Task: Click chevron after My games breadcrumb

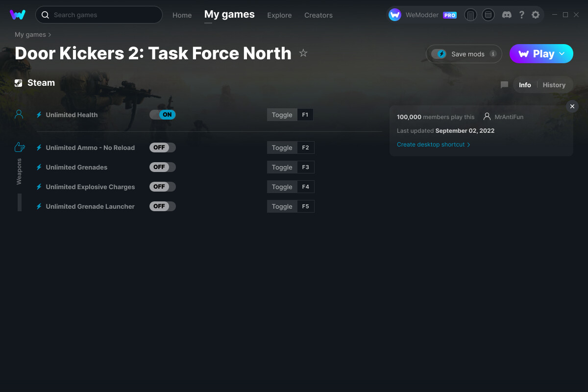Action: pos(50,35)
